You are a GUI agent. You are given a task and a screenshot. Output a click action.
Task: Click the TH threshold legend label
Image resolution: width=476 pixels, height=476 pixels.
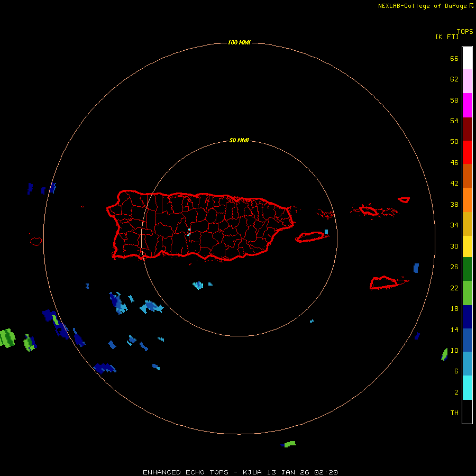[x=454, y=413]
